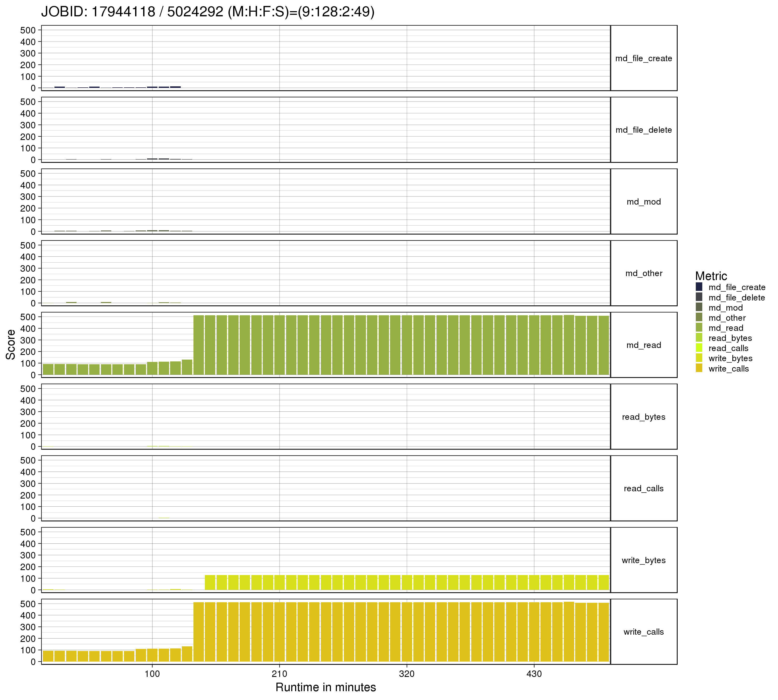Click the write_bytes bar at 430 minutes
Viewport: 778px width, 700px height.
coord(534,583)
